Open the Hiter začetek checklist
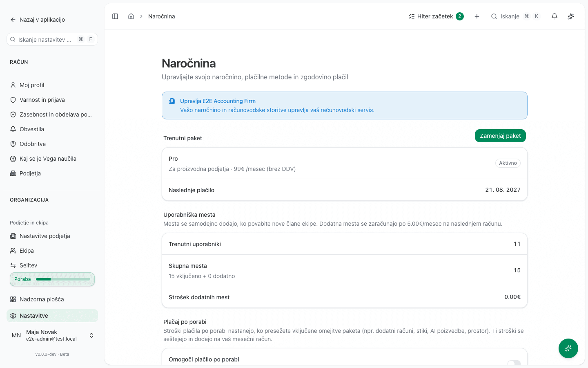This screenshot has height=368, width=588. [x=436, y=16]
